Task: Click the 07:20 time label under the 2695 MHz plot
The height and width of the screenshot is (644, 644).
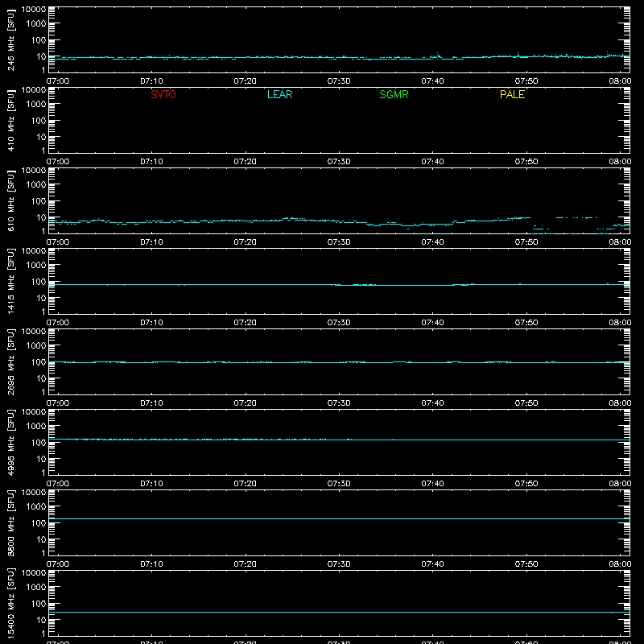Action: tap(246, 403)
